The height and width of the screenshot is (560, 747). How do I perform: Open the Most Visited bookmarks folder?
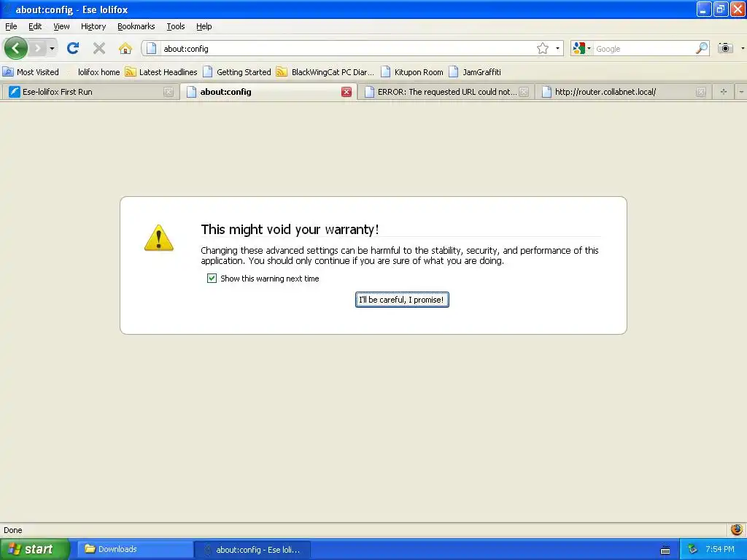point(31,72)
